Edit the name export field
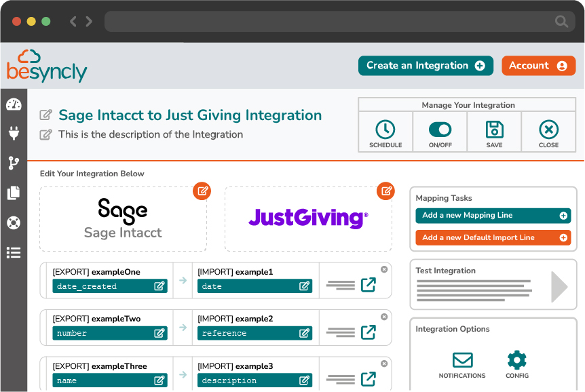This screenshot has width=585, height=392. [159, 380]
